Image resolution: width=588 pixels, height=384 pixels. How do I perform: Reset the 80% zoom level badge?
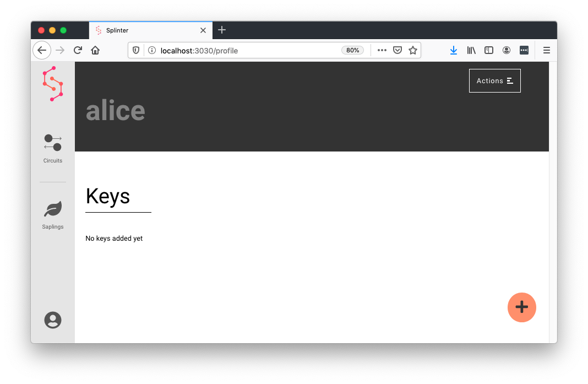point(352,50)
